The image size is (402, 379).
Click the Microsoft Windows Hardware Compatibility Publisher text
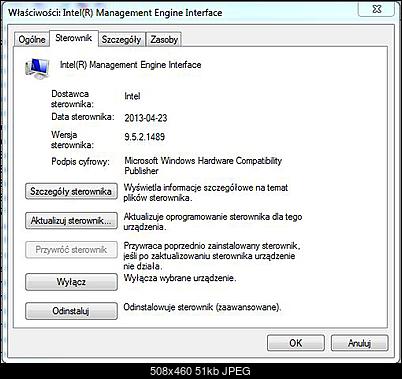pyautogui.click(x=203, y=166)
